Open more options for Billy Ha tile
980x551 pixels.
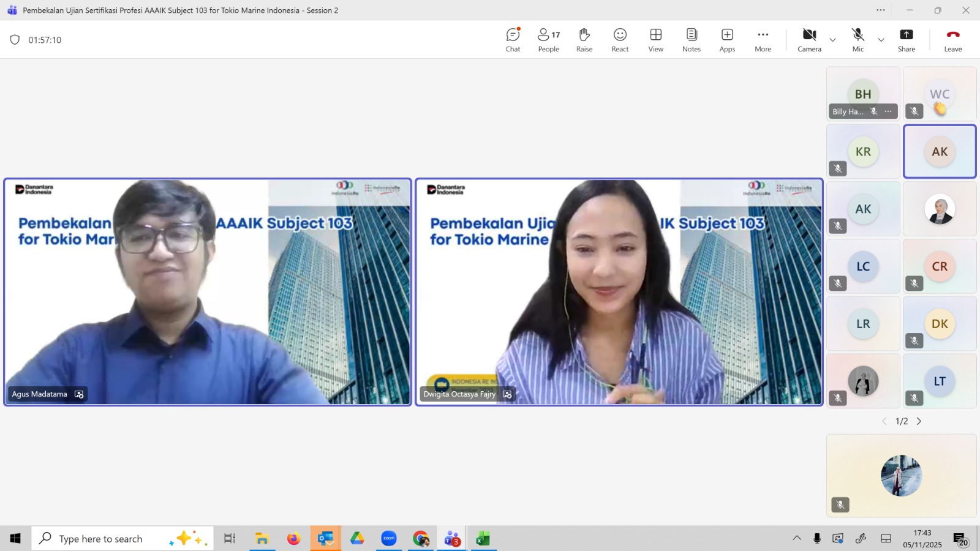[x=888, y=111]
